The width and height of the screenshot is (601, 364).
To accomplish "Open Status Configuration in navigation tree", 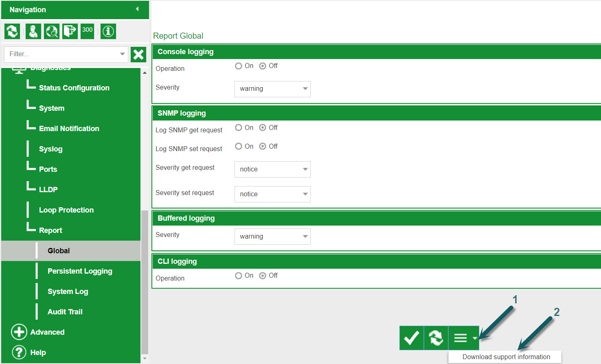I will pyautogui.click(x=74, y=88).
